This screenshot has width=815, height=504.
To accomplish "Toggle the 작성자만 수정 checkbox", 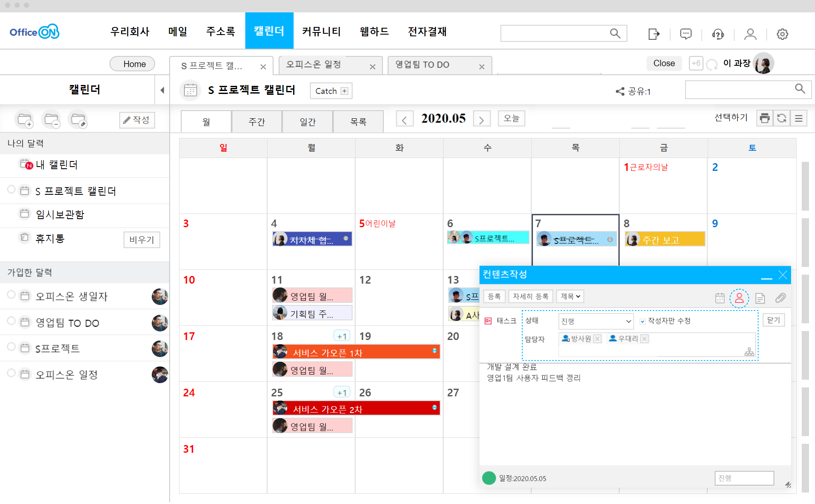I will 642,321.
